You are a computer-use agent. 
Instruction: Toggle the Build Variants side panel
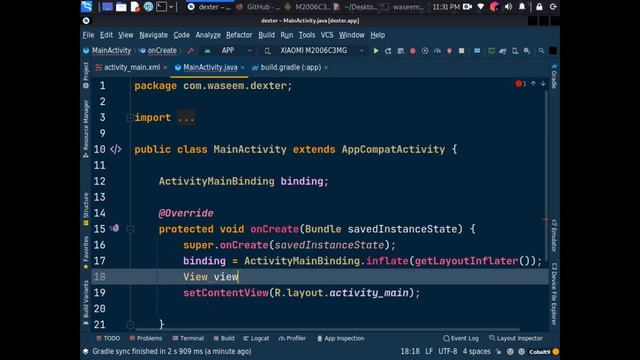click(x=86, y=302)
